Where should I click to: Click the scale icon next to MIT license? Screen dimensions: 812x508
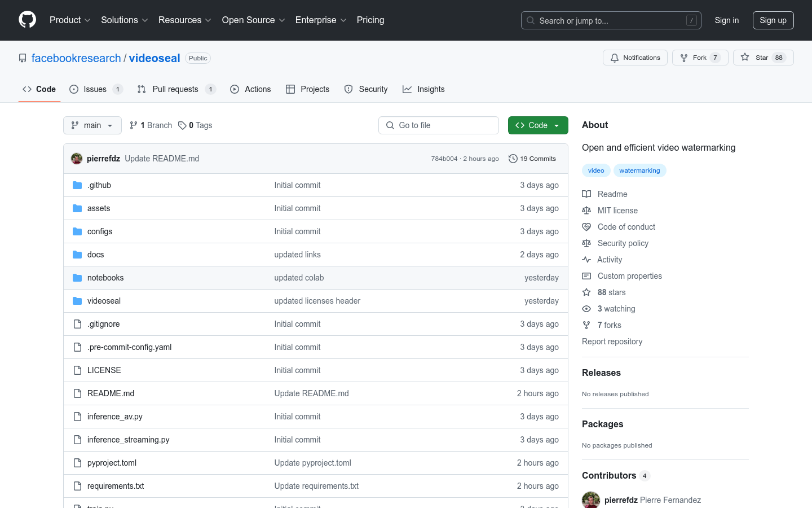tap(586, 211)
